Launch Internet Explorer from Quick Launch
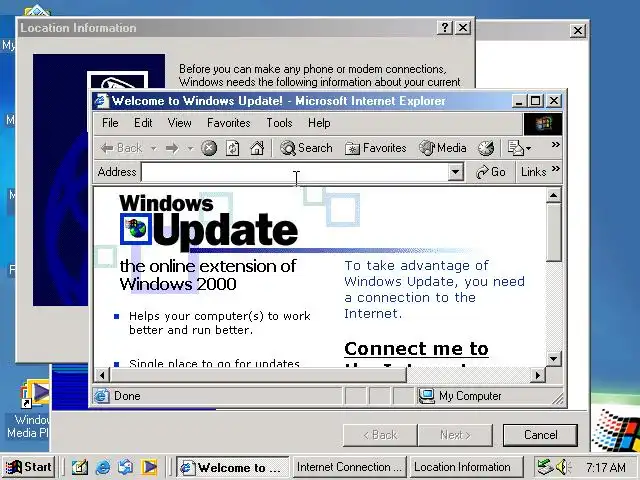Screen dimensions: 640x480 click(x=102, y=467)
